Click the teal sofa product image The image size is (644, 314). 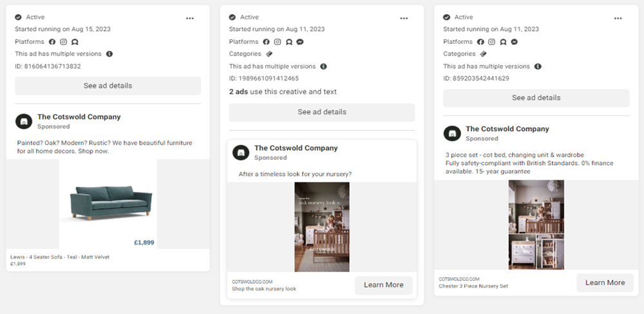coord(108,204)
